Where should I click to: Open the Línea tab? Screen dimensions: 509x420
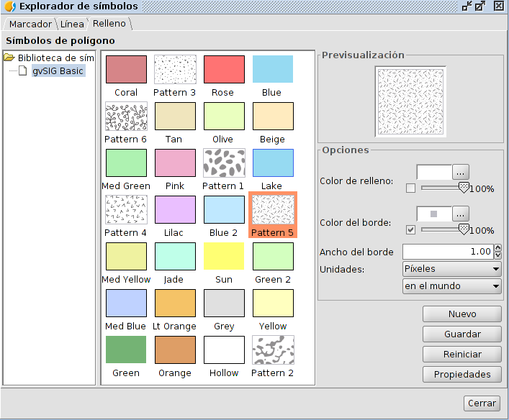point(72,24)
